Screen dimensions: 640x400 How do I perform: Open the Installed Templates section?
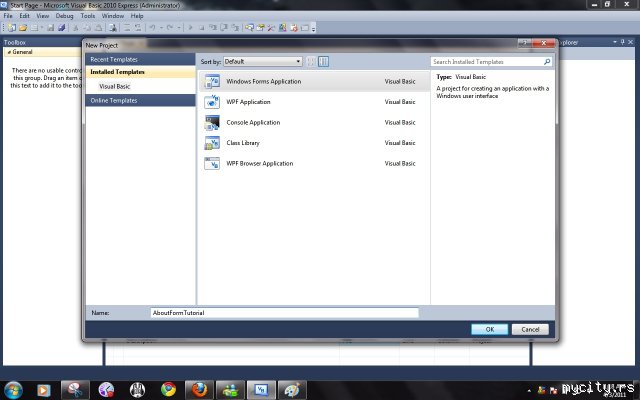tap(140, 72)
